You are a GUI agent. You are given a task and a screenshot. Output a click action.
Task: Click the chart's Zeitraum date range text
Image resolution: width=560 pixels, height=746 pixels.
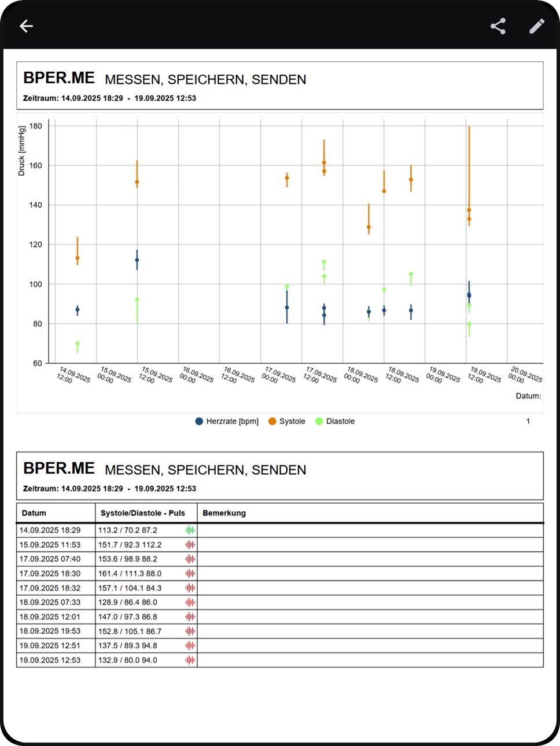coord(109,98)
